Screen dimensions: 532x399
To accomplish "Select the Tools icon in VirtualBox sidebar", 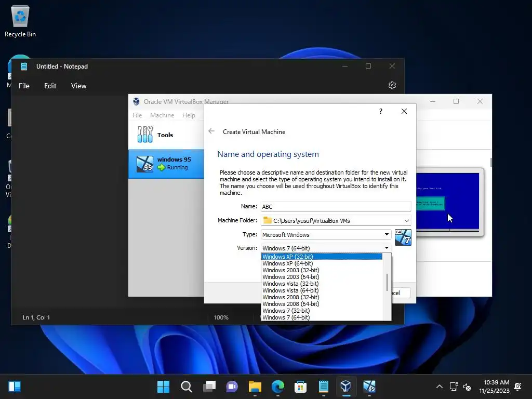I will coord(145,135).
